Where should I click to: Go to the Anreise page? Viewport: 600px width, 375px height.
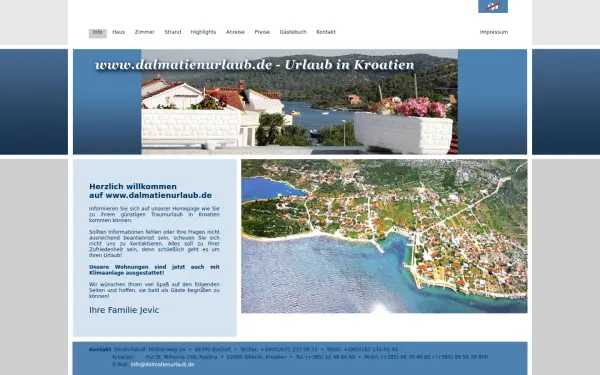tap(235, 32)
